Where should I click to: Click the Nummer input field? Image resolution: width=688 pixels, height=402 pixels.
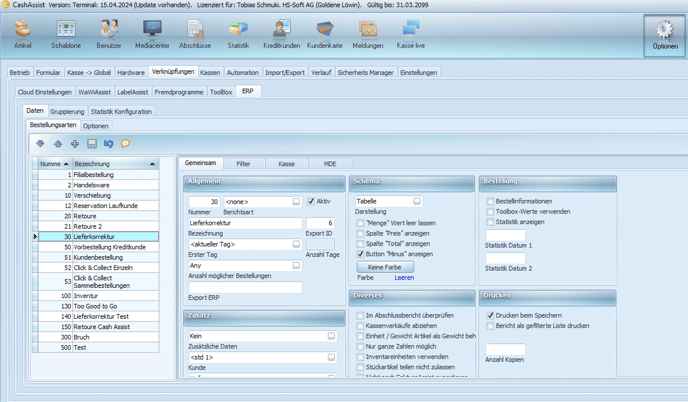(204, 201)
